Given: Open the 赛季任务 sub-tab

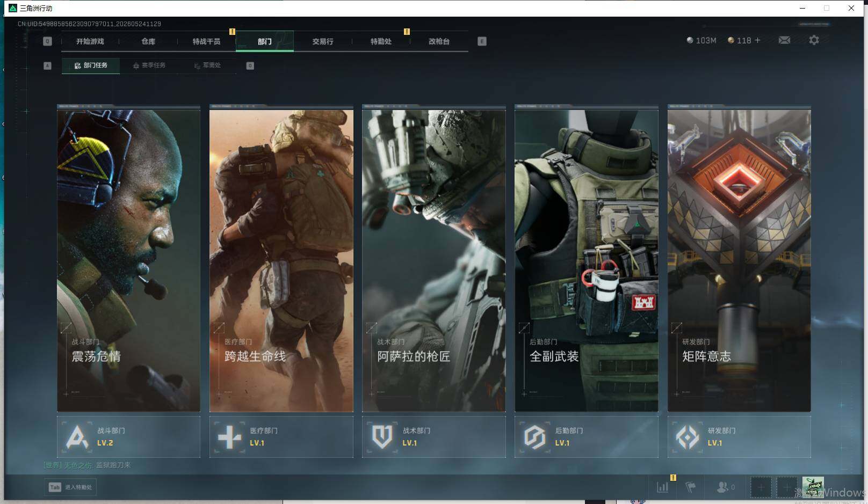Looking at the screenshot, I should (149, 65).
